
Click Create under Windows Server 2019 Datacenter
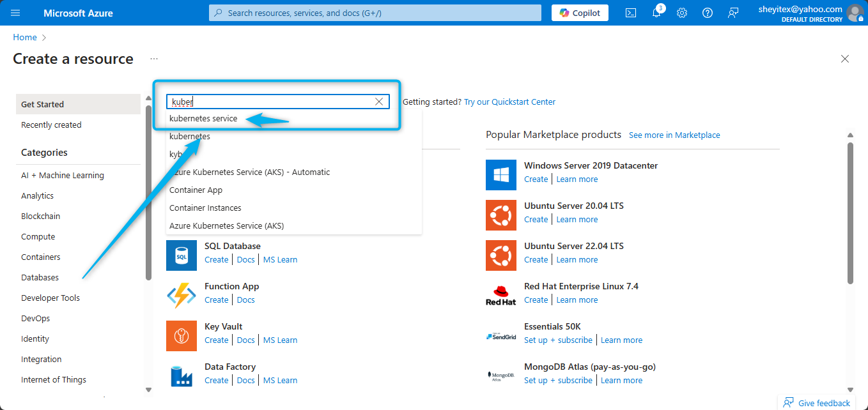click(x=536, y=179)
